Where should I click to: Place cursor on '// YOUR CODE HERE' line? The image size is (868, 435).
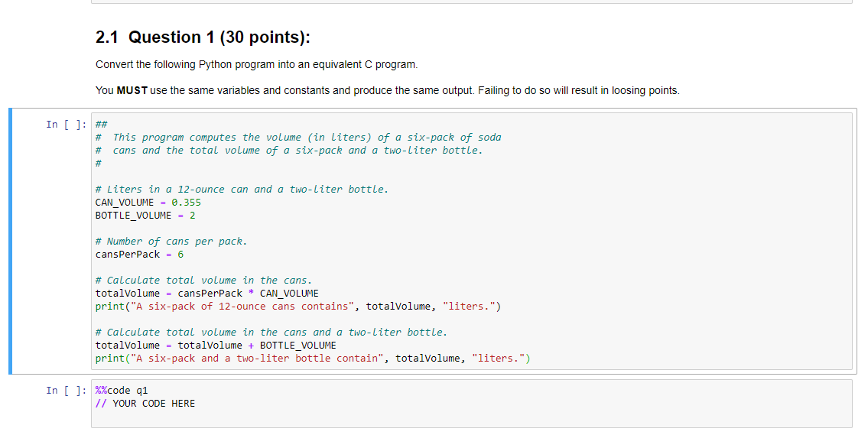[x=145, y=404]
